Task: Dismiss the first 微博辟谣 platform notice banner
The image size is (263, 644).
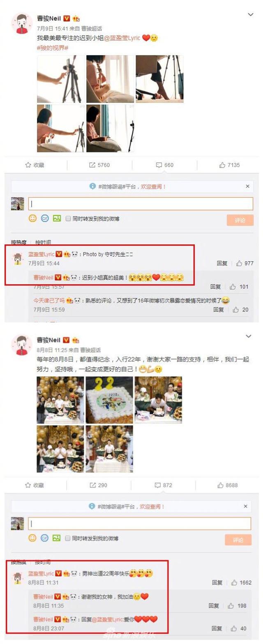Action: point(247,186)
